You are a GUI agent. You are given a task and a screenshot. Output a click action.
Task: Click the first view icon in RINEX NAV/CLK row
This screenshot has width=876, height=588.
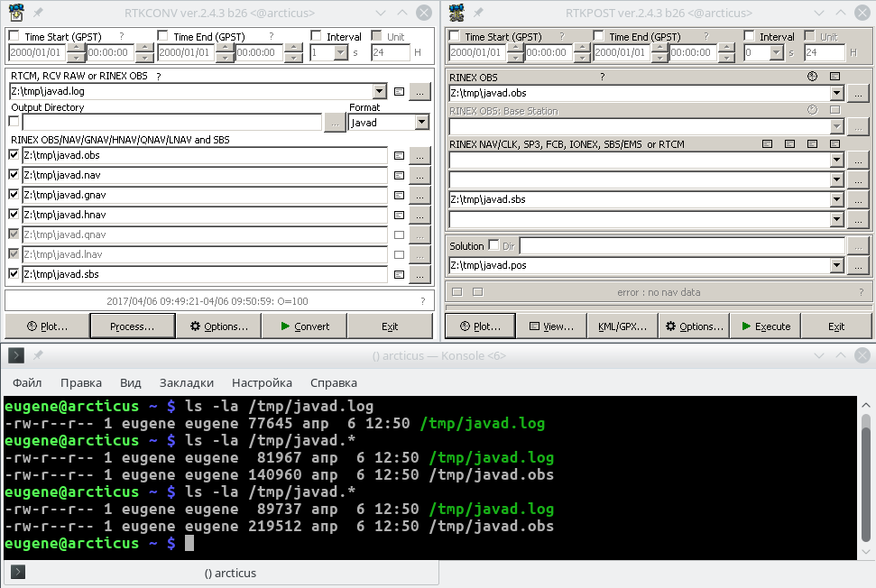tap(767, 143)
